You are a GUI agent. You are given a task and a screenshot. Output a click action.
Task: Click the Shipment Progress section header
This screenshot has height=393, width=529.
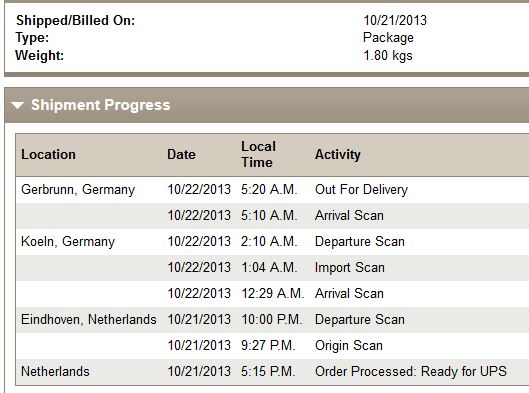[x=267, y=105]
